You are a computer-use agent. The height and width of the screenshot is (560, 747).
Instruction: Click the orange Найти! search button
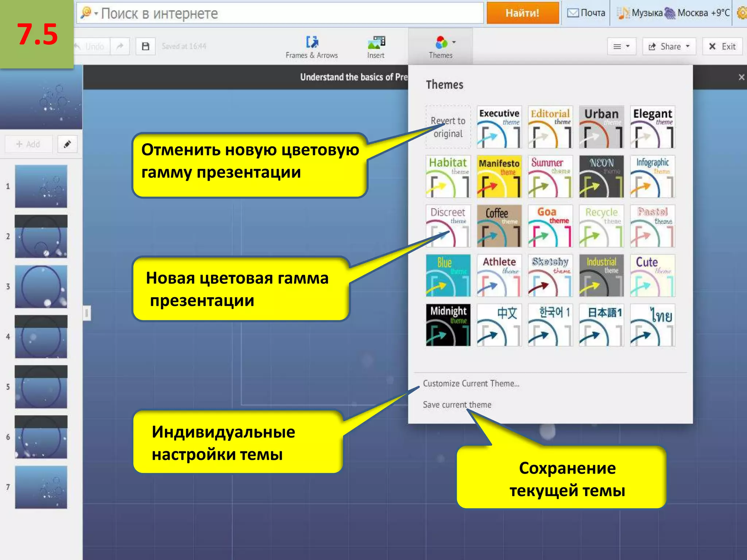click(522, 13)
